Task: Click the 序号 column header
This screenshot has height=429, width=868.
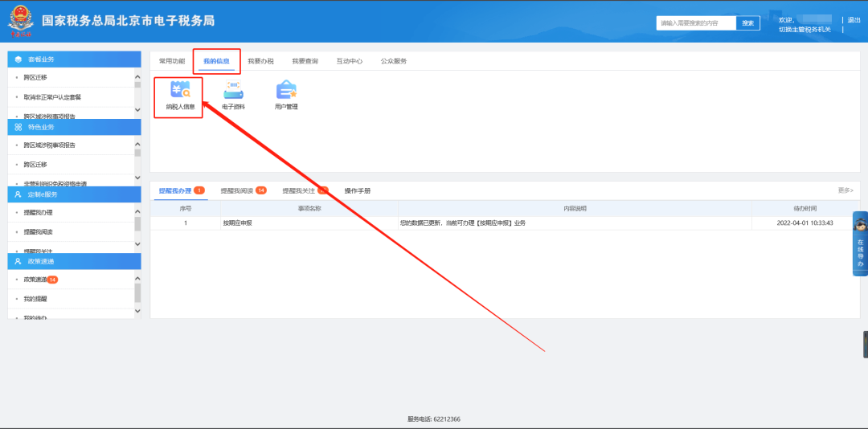Action: tap(186, 209)
